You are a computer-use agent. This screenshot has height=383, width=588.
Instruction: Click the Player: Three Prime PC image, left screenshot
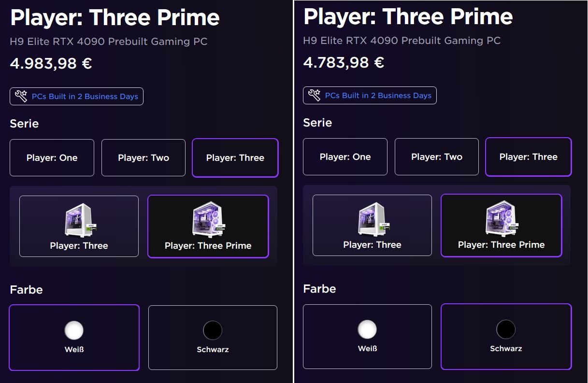208,221
